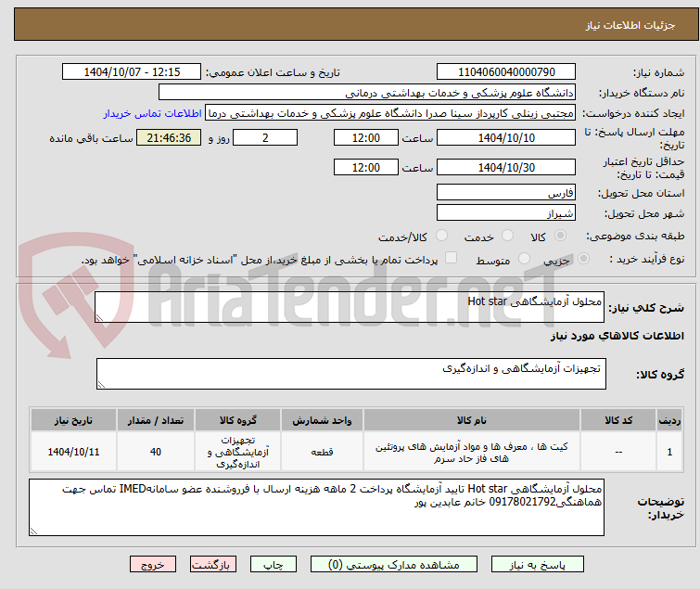Click the جزئیات اطلاعات نیاز page title

click(630, 25)
